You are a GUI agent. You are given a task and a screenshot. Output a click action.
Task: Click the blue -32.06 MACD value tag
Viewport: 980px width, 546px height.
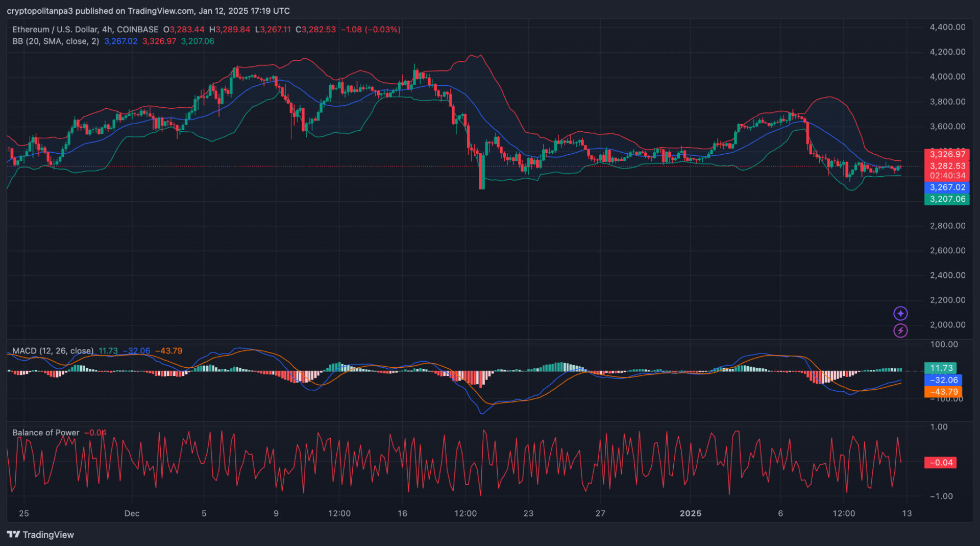pos(943,380)
